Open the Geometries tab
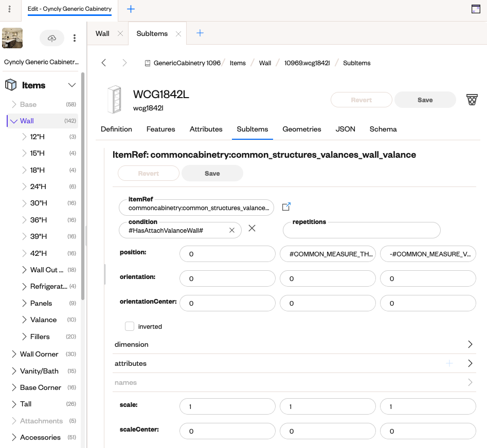 pyautogui.click(x=301, y=129)
